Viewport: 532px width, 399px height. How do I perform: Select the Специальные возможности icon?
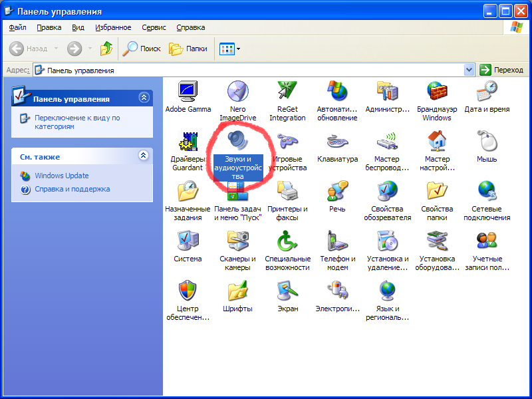point(287,241)
